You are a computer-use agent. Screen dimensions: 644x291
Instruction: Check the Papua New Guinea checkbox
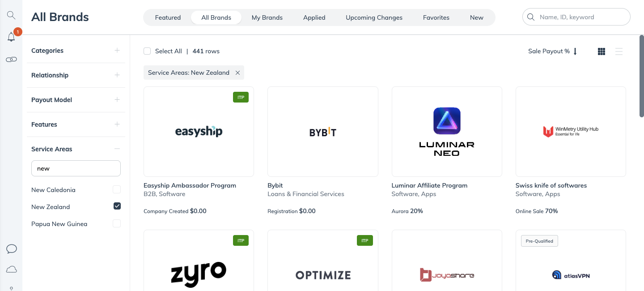pyautogui.click(x=117, y=223)
